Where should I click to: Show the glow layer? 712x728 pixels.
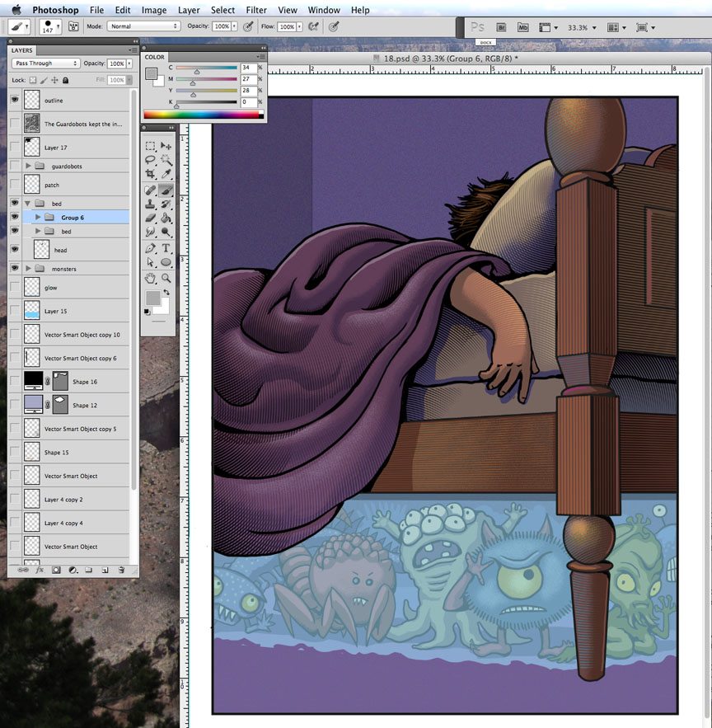tap(15, 287)
